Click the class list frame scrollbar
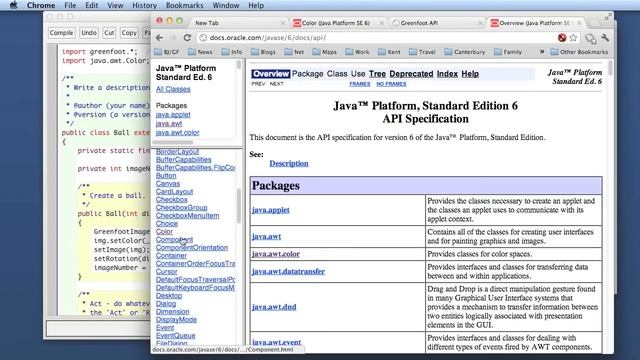This screenshot has width=640, height=360. (239, 206)
